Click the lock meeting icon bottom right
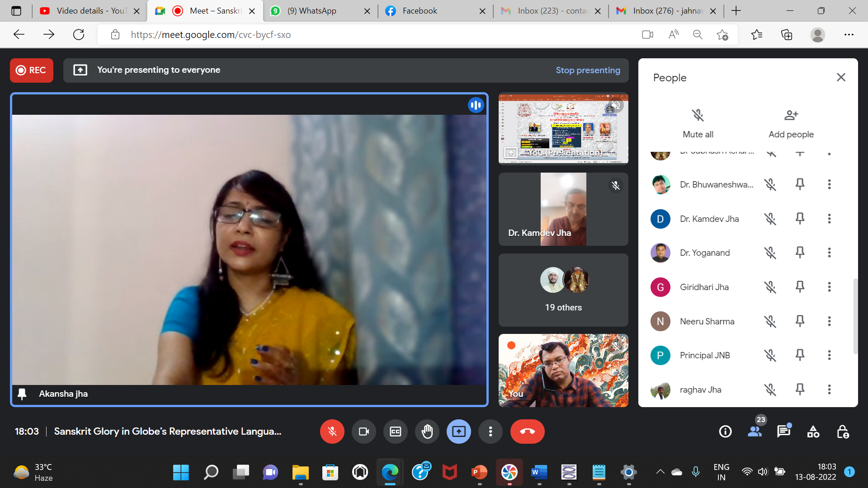Image resolution: width=868 pixels, height=488 pixels. coord(842,432)
